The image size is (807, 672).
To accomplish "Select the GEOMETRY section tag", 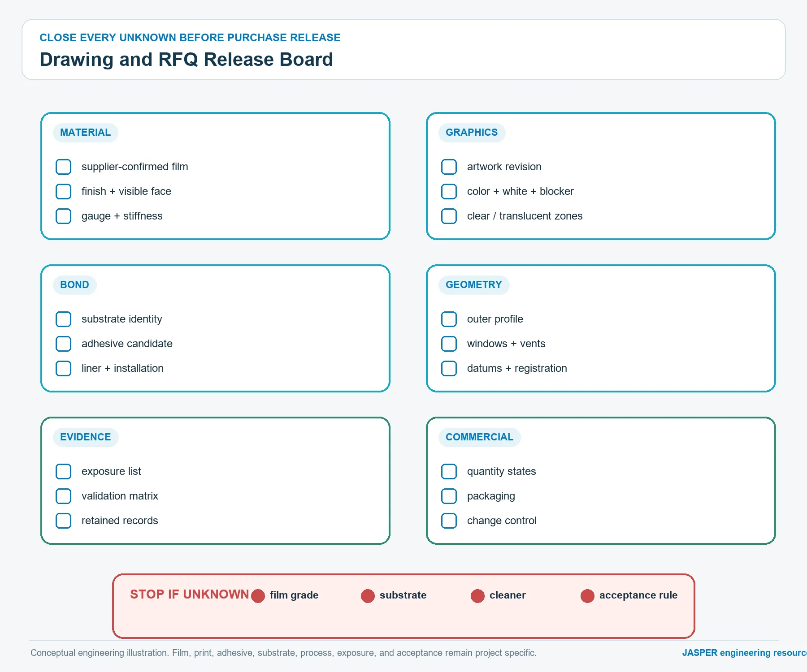I will (474, 285).
